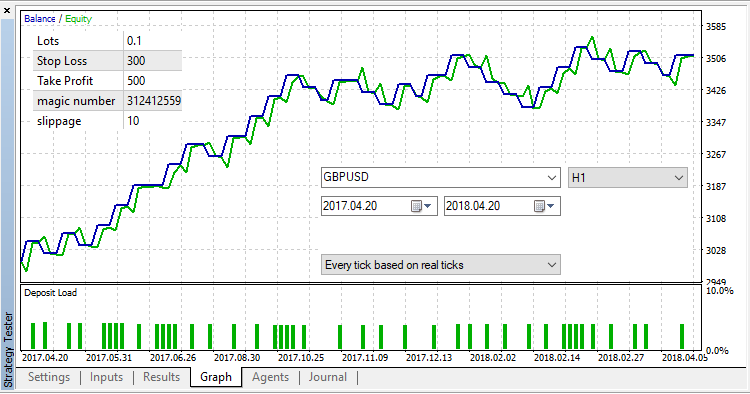
Task: Click the Equity legend label
Action: coord(78,19)
